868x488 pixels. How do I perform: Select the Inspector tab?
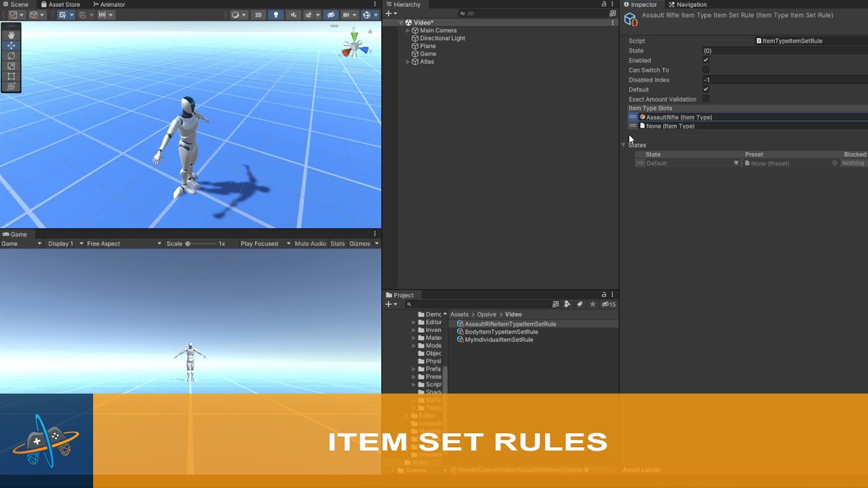(x=639, y=4)
